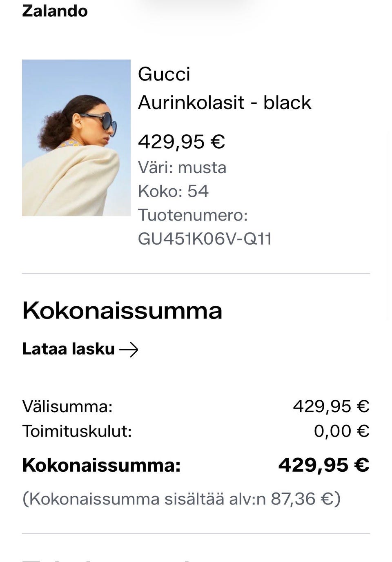The width and height of the screenshot is (392, 562).
Task: Click the Väri: musta detail line
Action: click(183, 167)
